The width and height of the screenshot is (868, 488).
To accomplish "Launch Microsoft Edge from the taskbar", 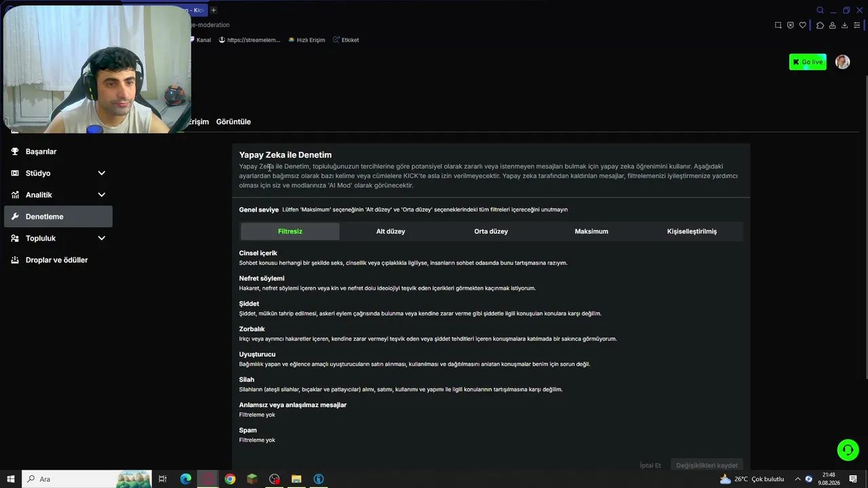I will pyautogui.click(x=185, y=479).
